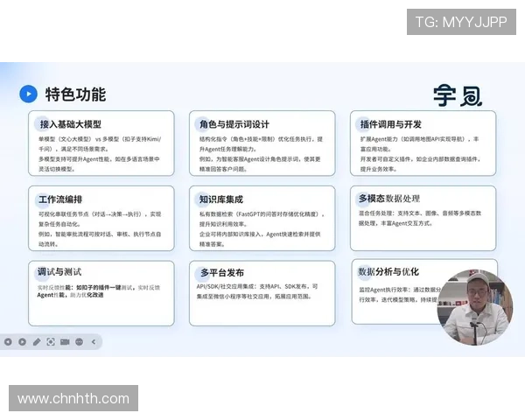Click the presenter webcam circle thumbnail
525x420 pixels.
click(475, 307)
